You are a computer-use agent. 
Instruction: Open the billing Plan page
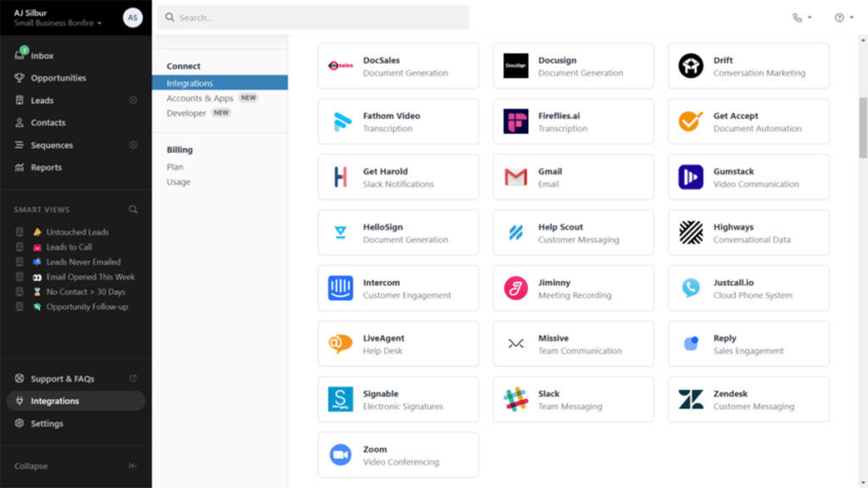tap(175, 167)
